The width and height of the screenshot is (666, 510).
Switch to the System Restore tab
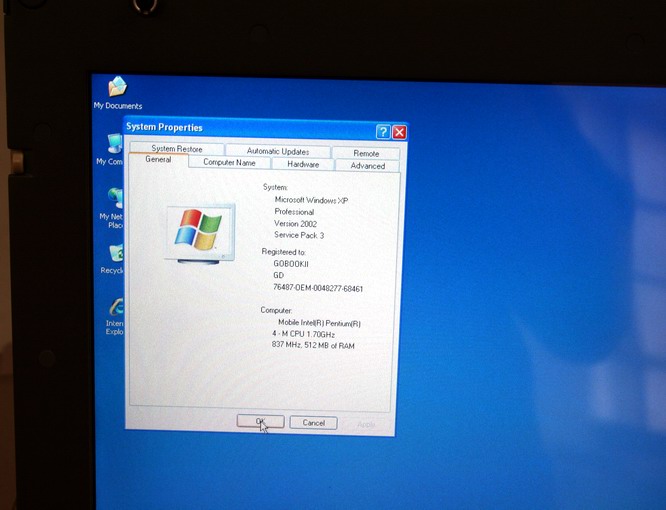click(x=177, y=150)
